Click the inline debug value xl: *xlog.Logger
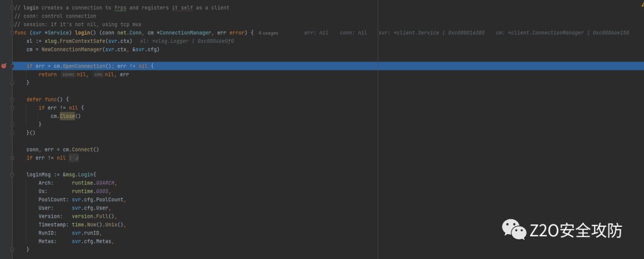The image size is (644, 259). click(x=187, y=41)
